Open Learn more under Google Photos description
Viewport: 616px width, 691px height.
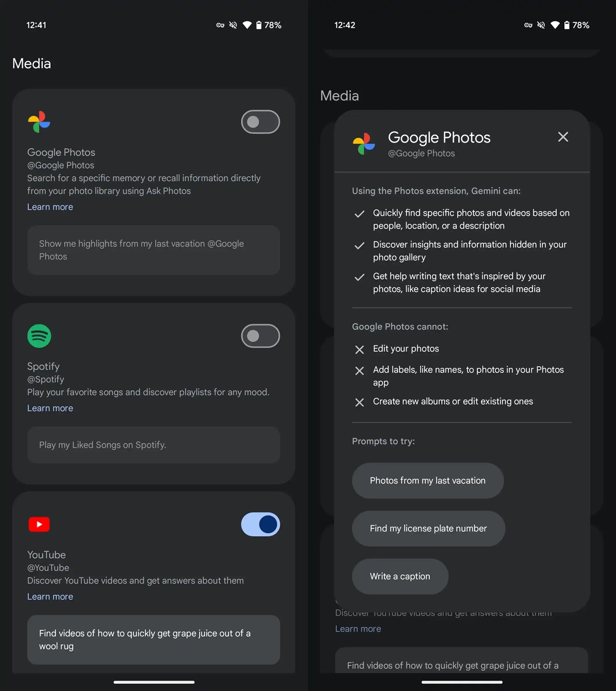coord(50,207)
